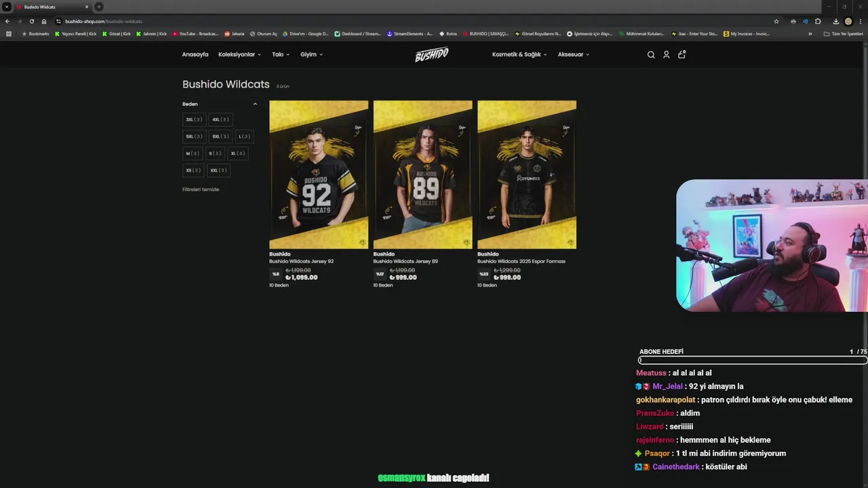Screen dimensions: 868x488
Task: Toggle the 4XL size filter
Action: pos(220,119)
